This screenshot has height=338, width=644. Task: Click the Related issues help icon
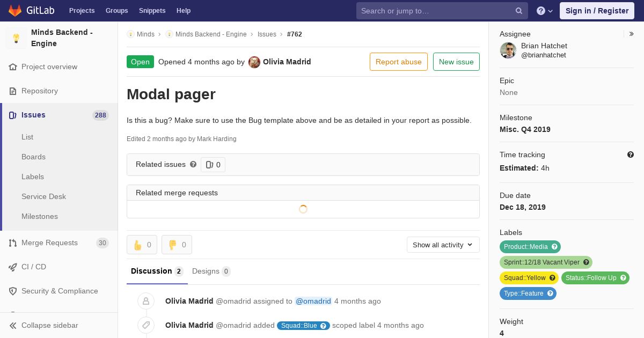point(193,164)
